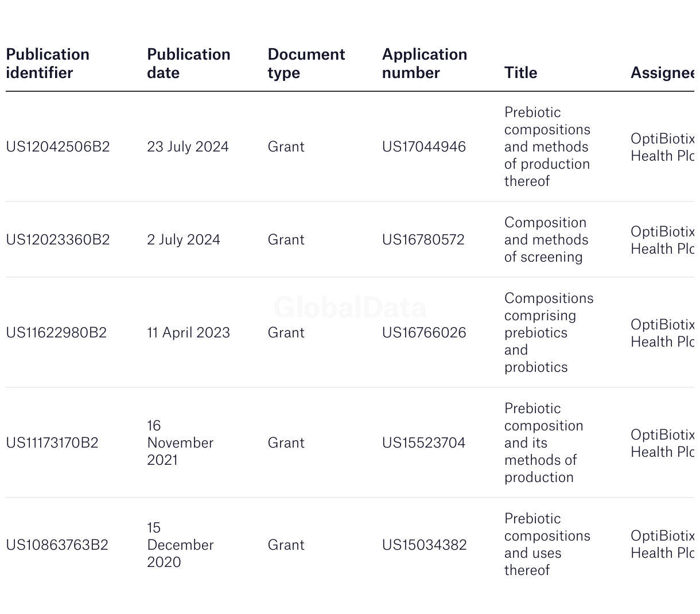The width and height of the screenshot is (700, 614).
Task: Click the Title column header
Action: coord(521,73)
